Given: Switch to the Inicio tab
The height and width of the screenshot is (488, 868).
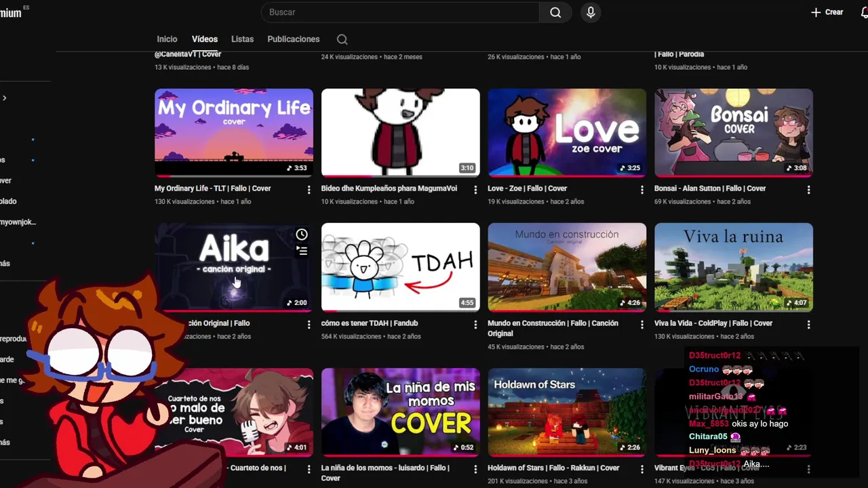Looking at the screenshot, I should coord(167,39).
